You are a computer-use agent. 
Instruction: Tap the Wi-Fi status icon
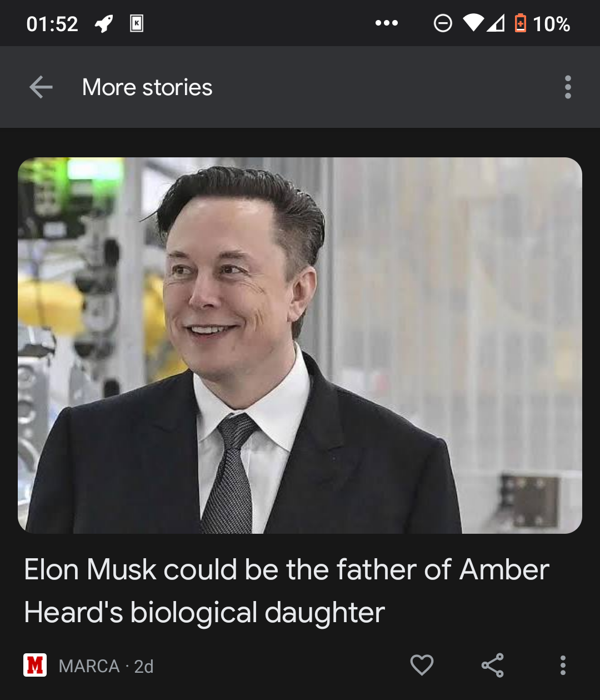tap(473, 23)
